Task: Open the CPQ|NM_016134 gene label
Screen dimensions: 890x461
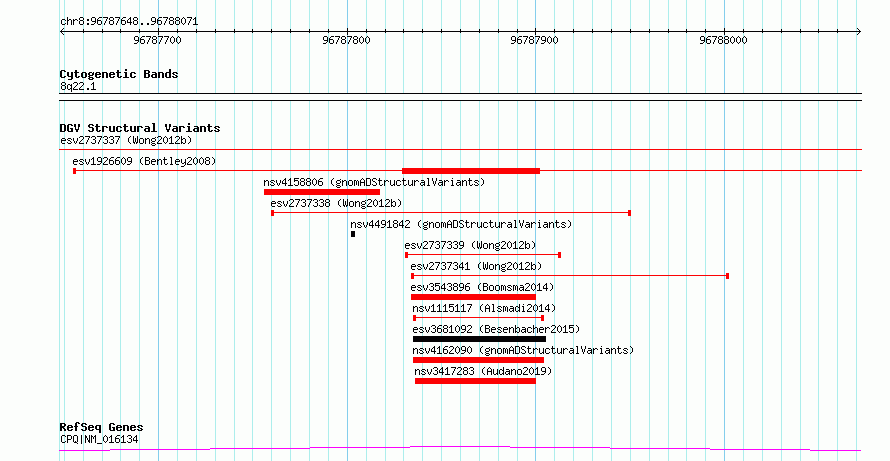Action: point(99,439)
